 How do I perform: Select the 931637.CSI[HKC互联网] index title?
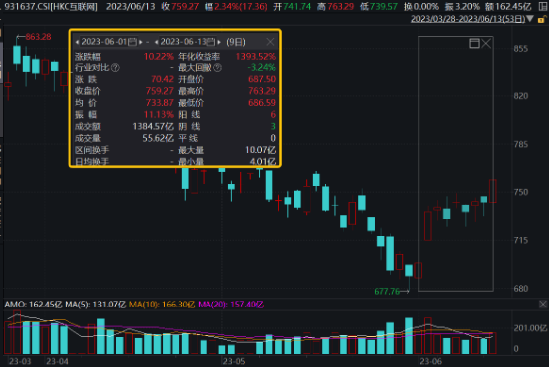click(x=51, y=6)
